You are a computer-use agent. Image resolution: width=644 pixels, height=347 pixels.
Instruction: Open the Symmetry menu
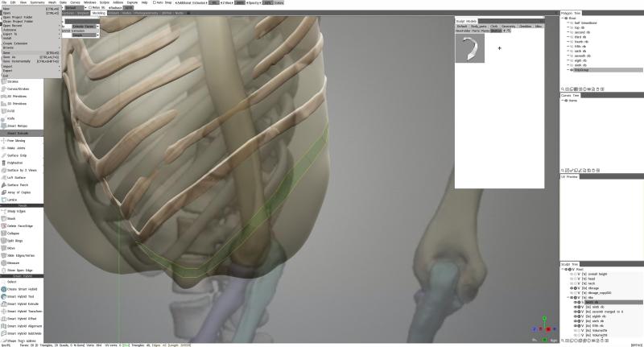(x=37, y=2)
